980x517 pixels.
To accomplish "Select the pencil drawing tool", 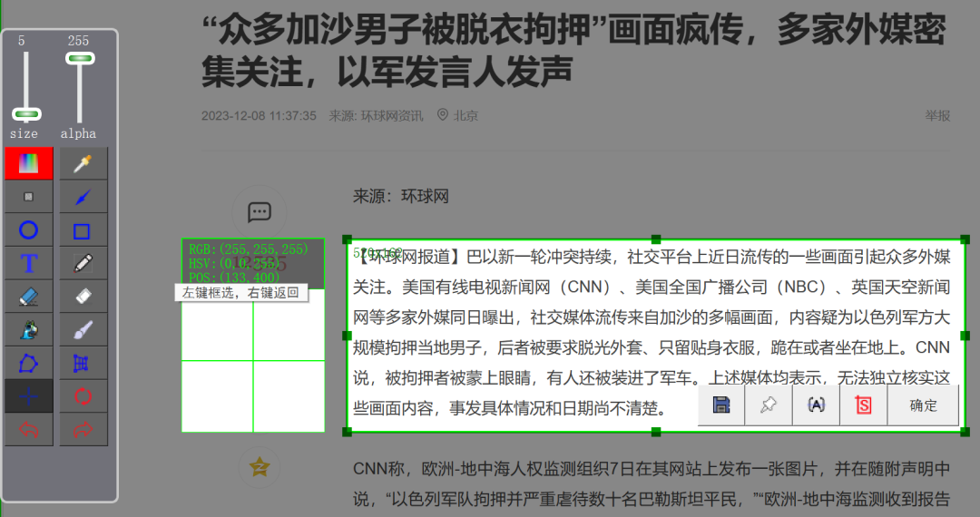I will click(x=83, y=264).
